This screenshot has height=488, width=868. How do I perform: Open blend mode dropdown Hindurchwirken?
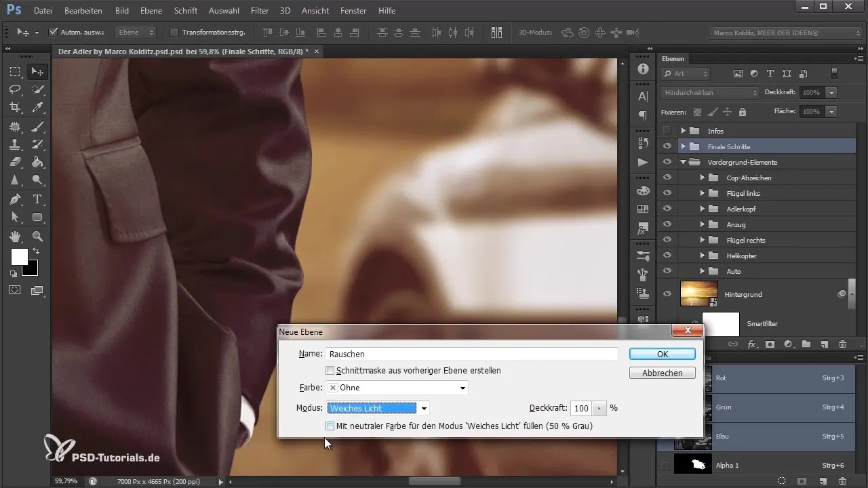[x=709, y=92]
